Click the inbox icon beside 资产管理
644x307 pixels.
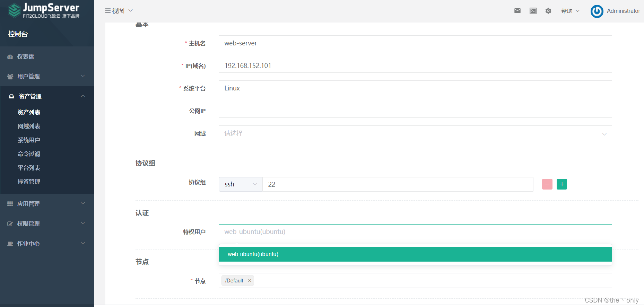point(11,96)
